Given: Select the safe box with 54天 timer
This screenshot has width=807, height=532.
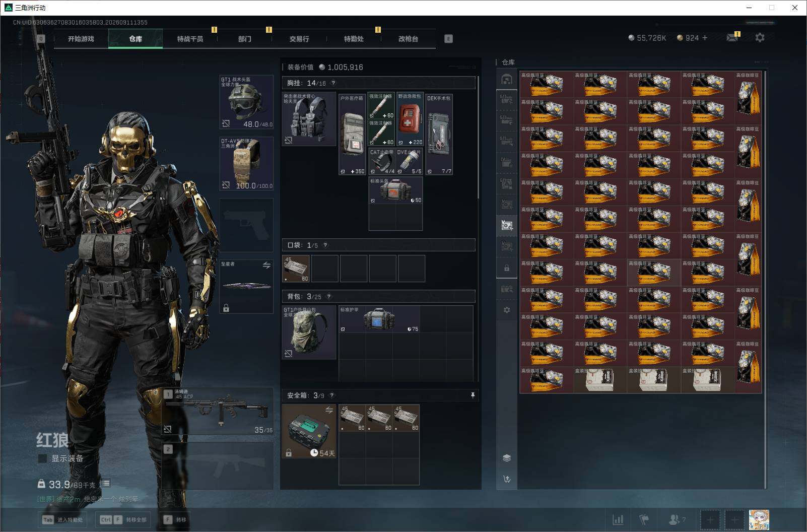Looking at the screenshot, I should (309, 431).
